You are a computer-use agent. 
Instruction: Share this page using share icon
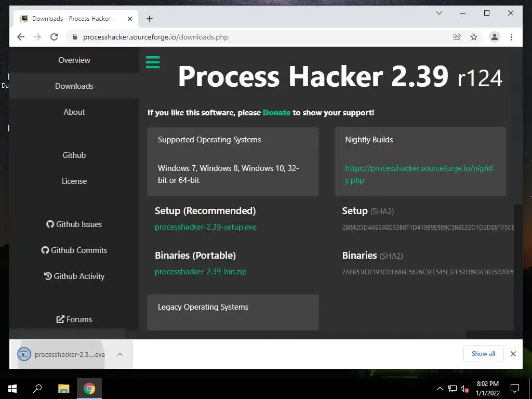click(x=457, y=37)
